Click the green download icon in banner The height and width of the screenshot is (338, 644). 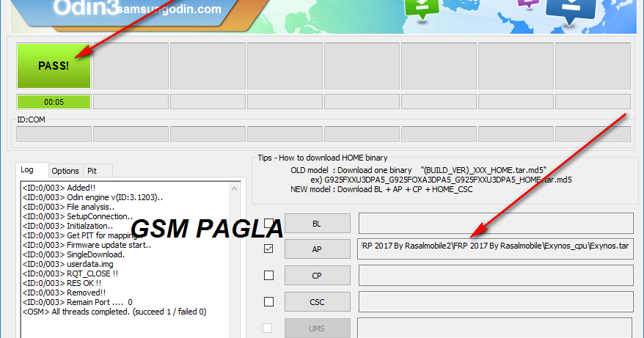[422, 9]
